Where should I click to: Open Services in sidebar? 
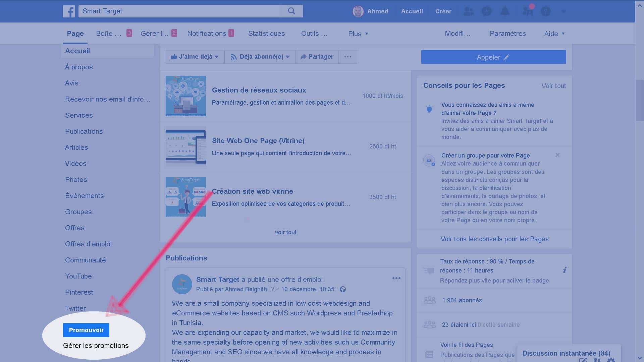pos(79,115)
